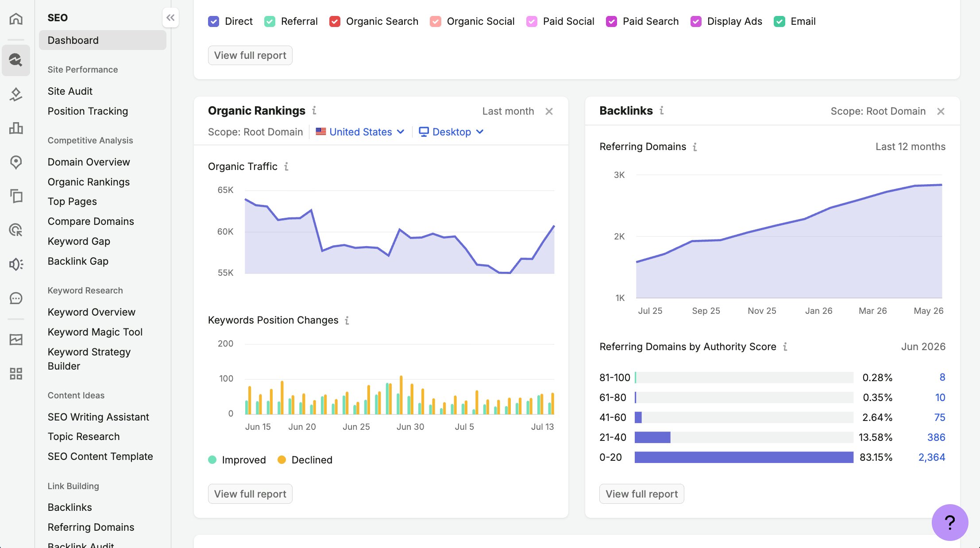Close the Organic Rankings widget
980x548 pixels.
pos(549,111)
